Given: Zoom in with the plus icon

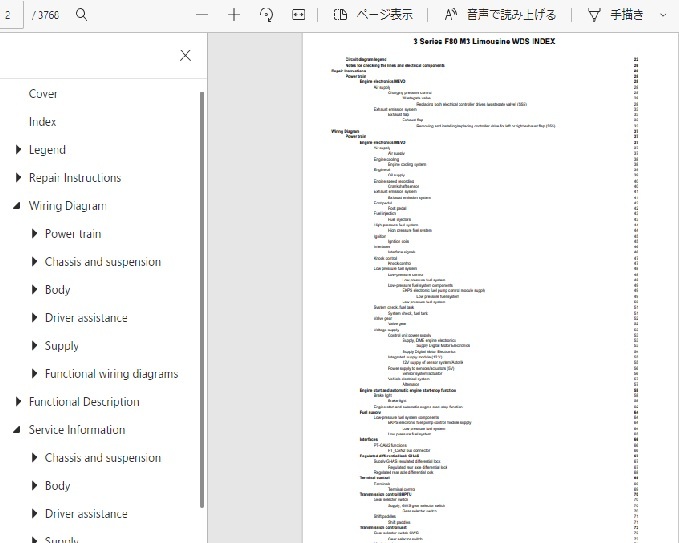Looking at the screenshot, I should point(234,15).
